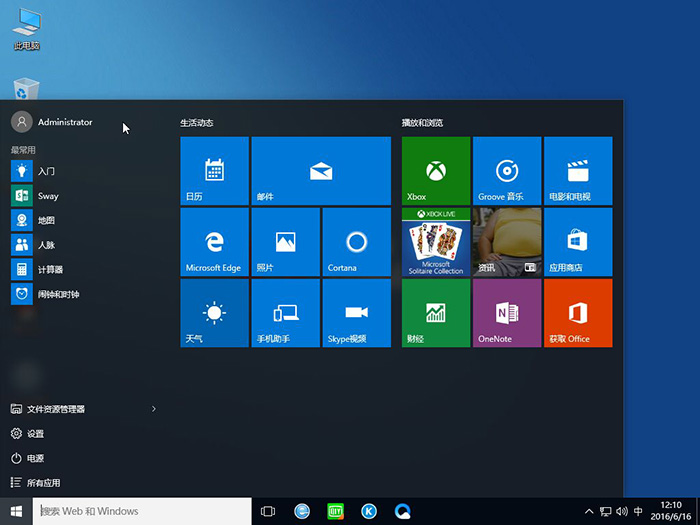Select Sway from most used list
The width and height of the screenshot is (700, 525).
click(48, 196)
